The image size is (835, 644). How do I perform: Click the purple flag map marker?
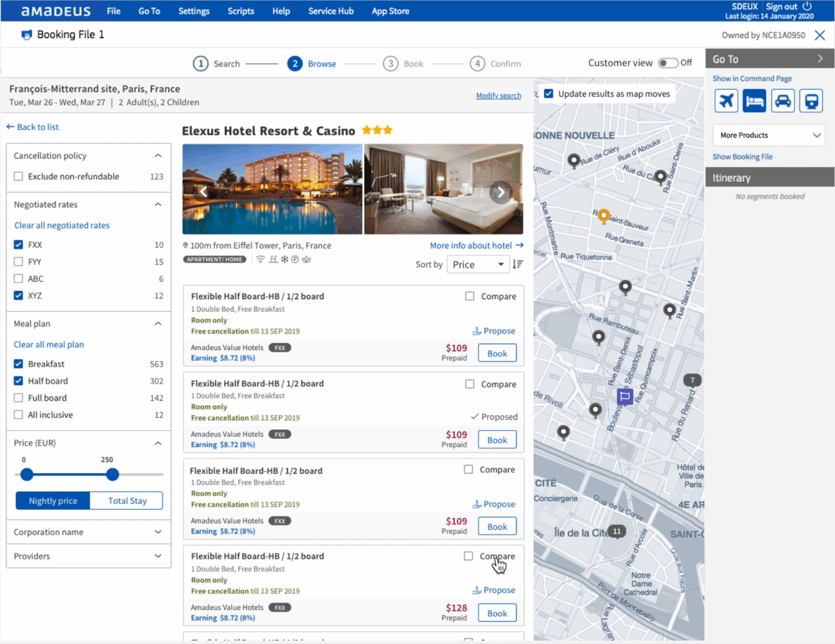(x=625, y=396)
